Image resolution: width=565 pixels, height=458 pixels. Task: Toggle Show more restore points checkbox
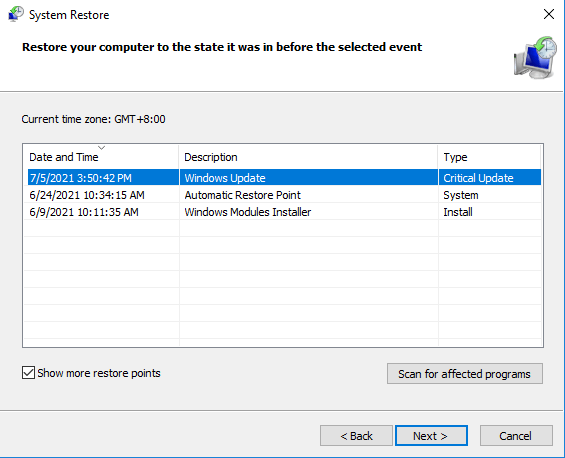(x=28, y=373)
